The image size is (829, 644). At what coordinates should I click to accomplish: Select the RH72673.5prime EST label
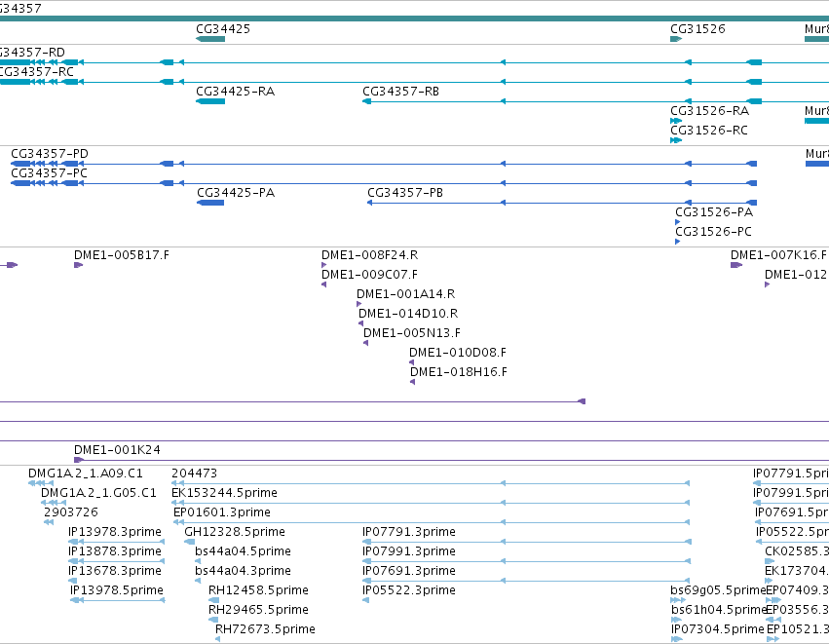click(265, 629)
